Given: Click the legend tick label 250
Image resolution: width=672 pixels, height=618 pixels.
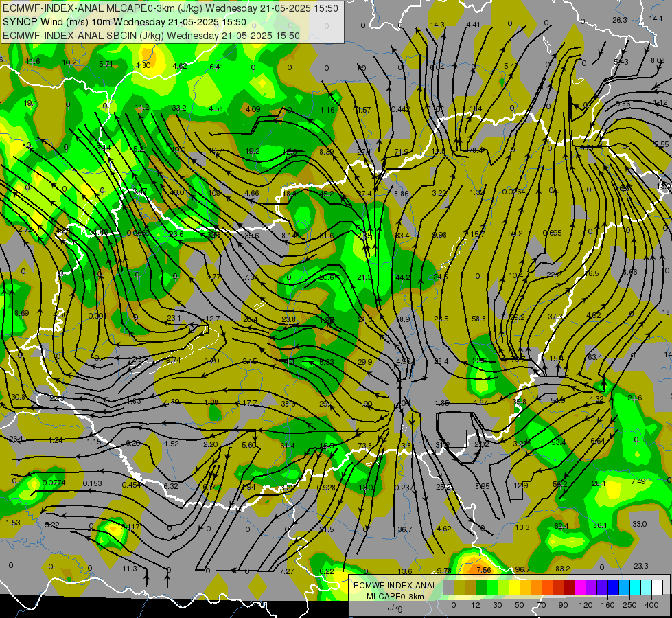Looking at the screenshot, I should (x=629, y=605).
